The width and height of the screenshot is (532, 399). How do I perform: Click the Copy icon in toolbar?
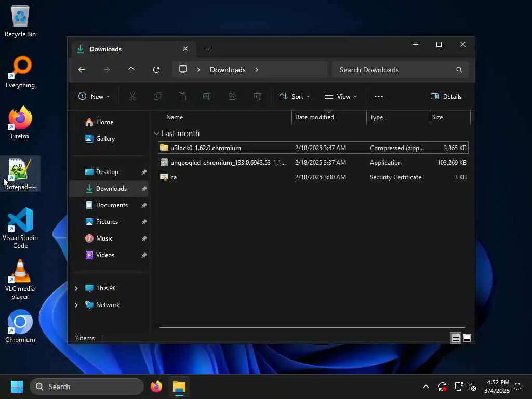point(157,96)
